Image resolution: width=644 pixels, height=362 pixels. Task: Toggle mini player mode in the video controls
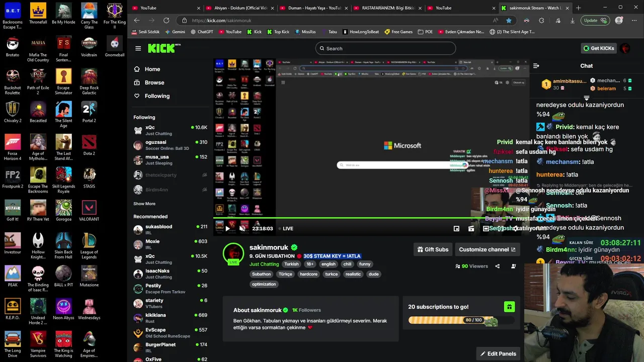(x=456, y=228)
